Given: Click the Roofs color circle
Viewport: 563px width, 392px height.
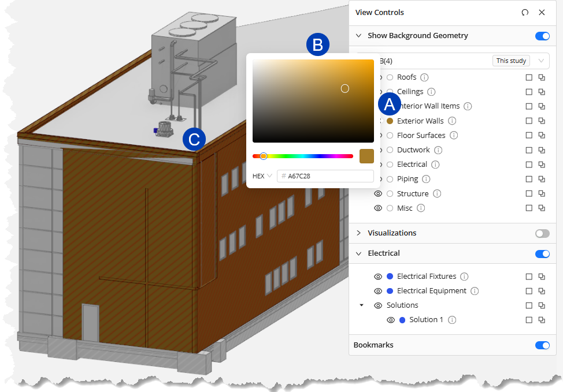Looking at the screenshot, I should [x=390, y=77].
